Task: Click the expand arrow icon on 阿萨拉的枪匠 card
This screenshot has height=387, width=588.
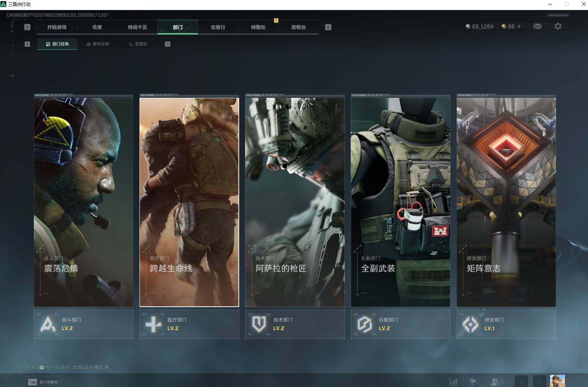Action: pyautogui.click(x=252, y=248)
